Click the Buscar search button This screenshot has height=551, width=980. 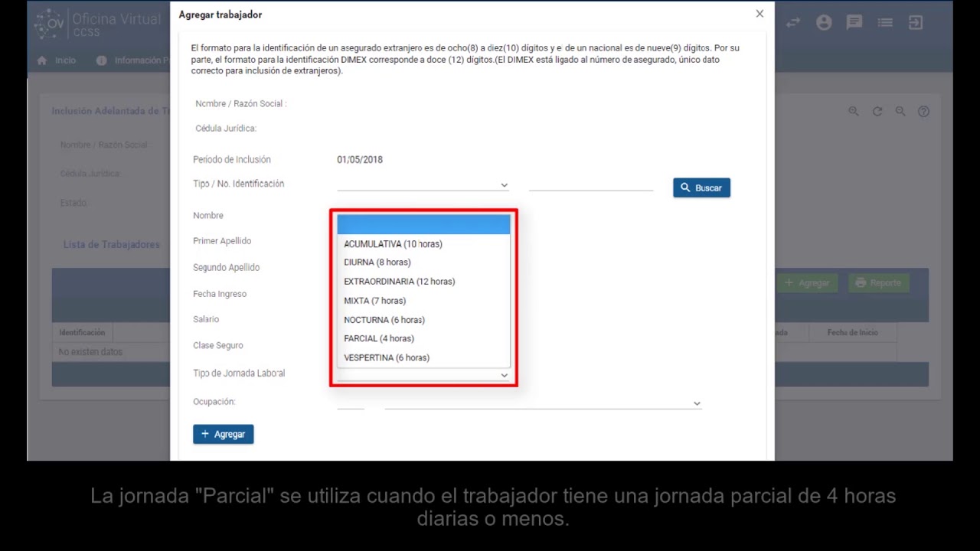pyautogui.click(x=701, y=187)
